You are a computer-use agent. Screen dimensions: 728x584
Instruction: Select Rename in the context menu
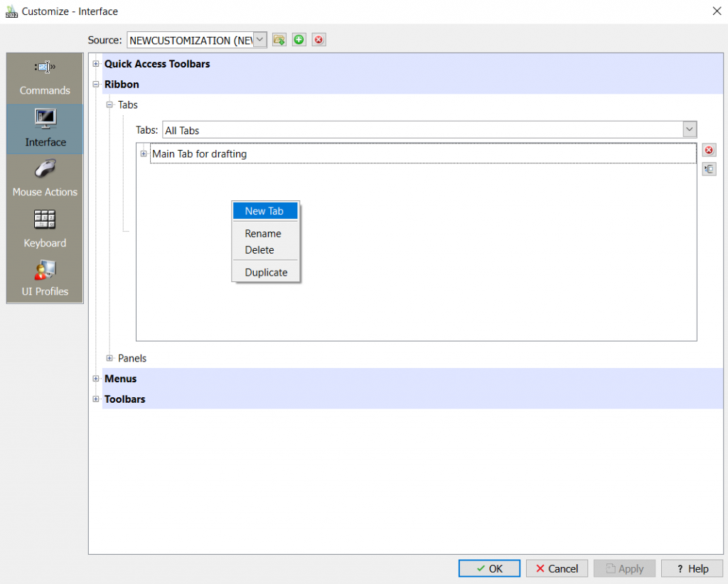pos(263,234)
